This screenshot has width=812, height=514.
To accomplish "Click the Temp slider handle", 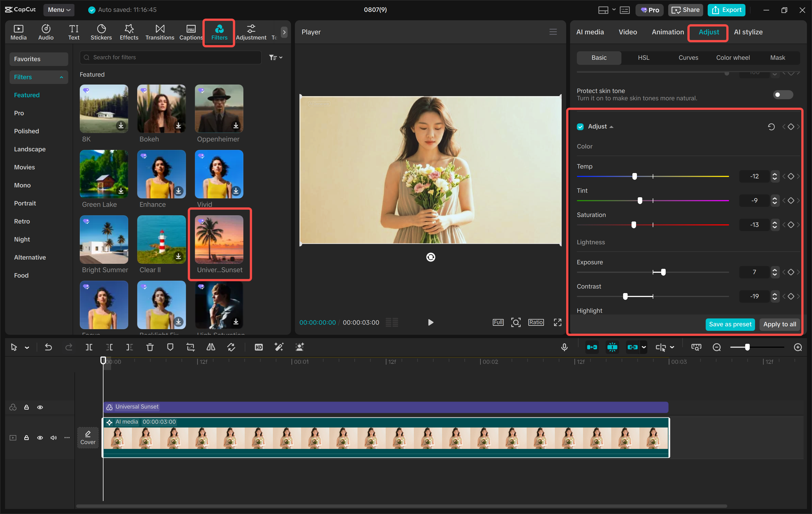I will pyautogui.click(x=635, y=176).
